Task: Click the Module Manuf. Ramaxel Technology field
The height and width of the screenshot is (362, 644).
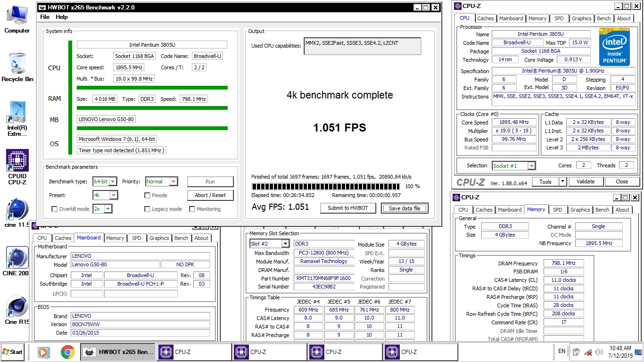Action: (323, 261)
